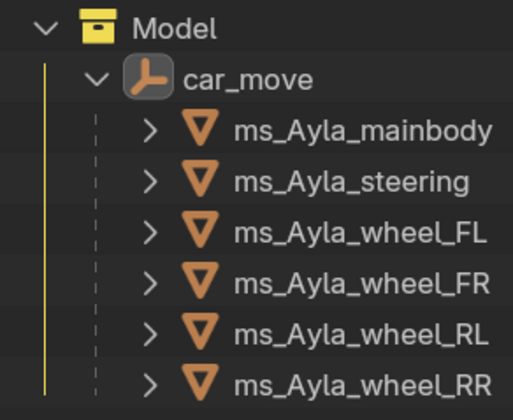This screenshot has width=513, height=420.
Task: Expand the ms_Ayla_wheel_RL object
Action: click(150, 334)
